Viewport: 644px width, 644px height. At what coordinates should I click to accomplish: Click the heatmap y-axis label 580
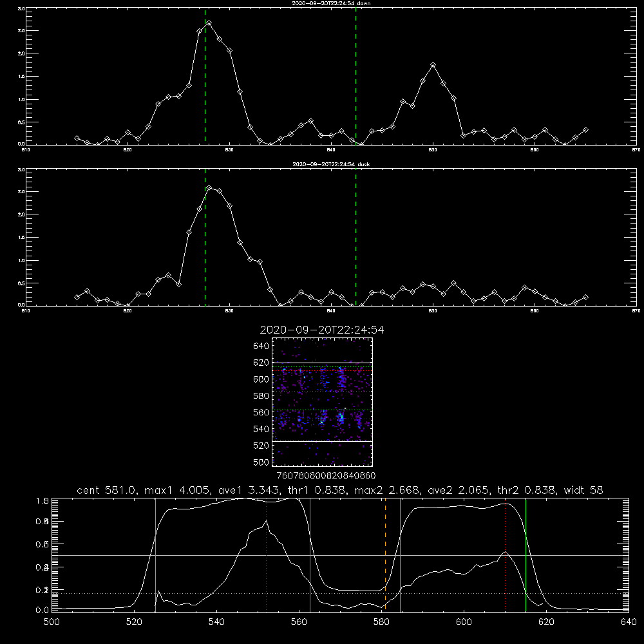click(x=261, y=396)
